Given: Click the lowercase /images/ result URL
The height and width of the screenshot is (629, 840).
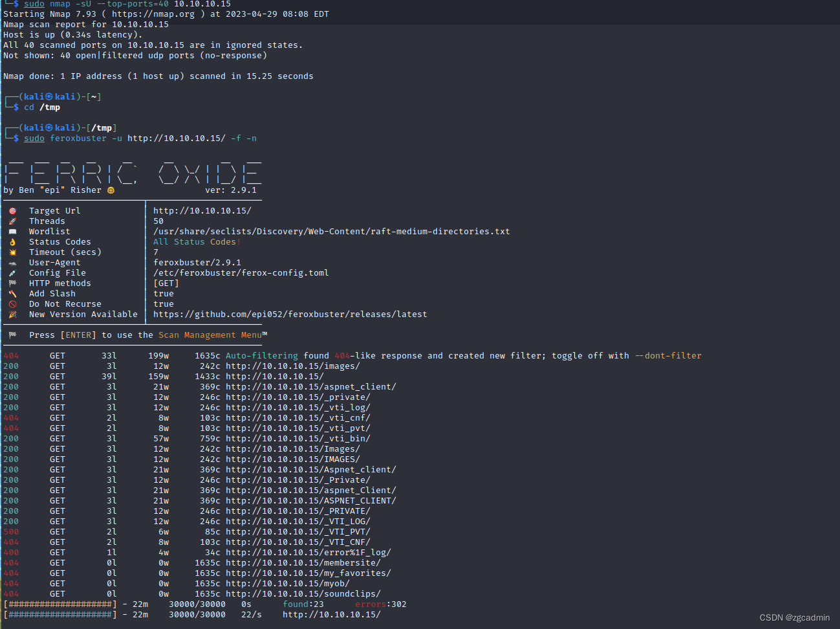Looking at the screenshot, I should coord(293,366).
